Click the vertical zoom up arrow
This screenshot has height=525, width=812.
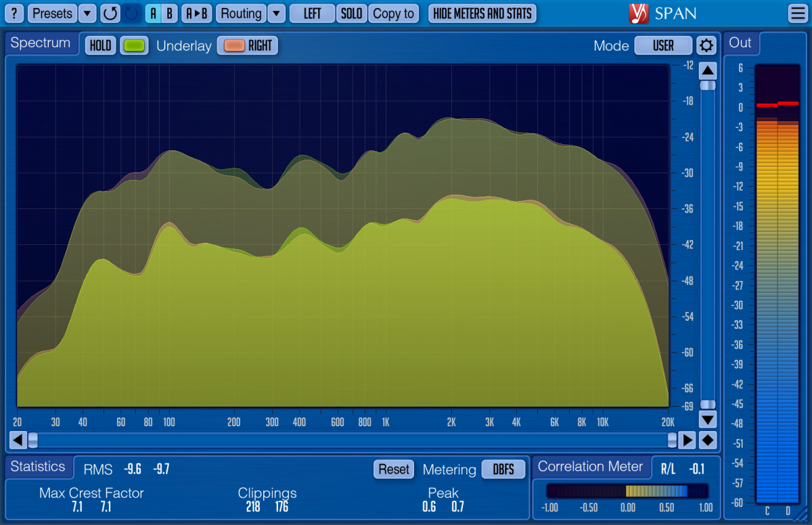(x=708, y=70)
